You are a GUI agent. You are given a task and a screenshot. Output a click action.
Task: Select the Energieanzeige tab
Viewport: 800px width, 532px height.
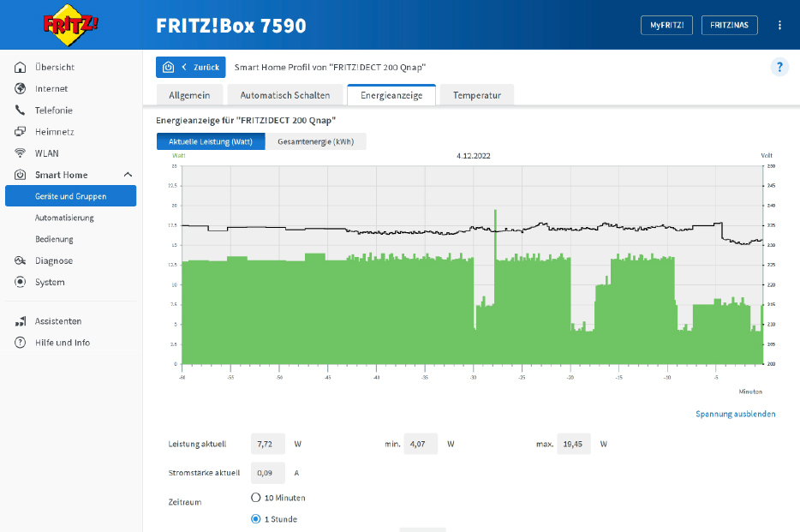[391, 95]
